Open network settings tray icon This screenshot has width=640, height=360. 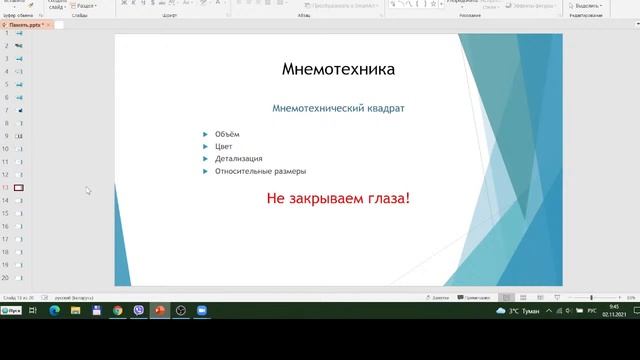tap(559, 311)
